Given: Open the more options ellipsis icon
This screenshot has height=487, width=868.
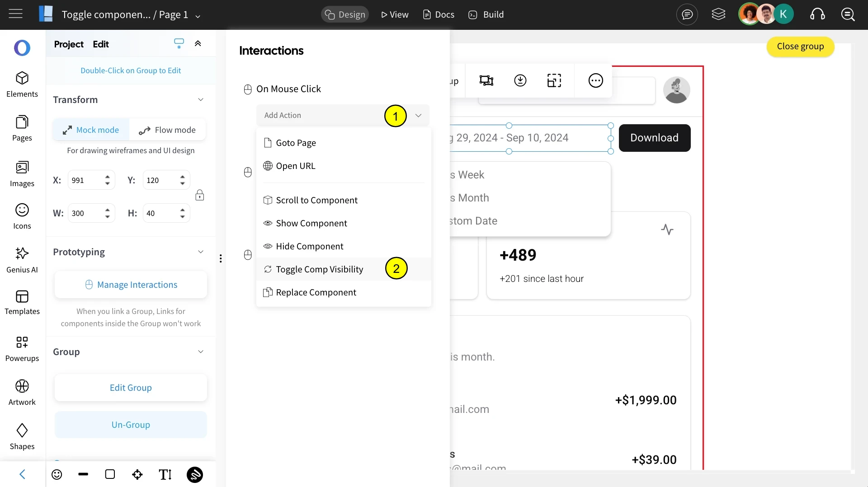Looking at the screenshot, I should coord(596,80).
